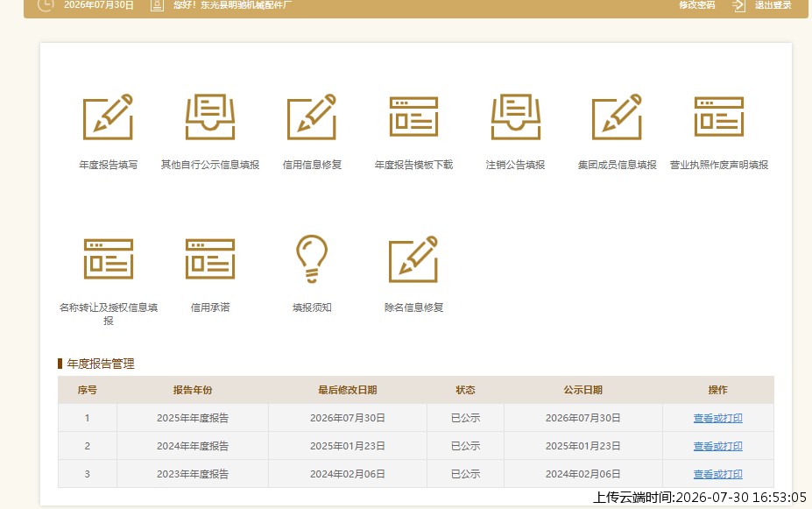Click the 集团成员信息填报 label
The height and width of the screenshot is (509, 812).
click(617, 165)
